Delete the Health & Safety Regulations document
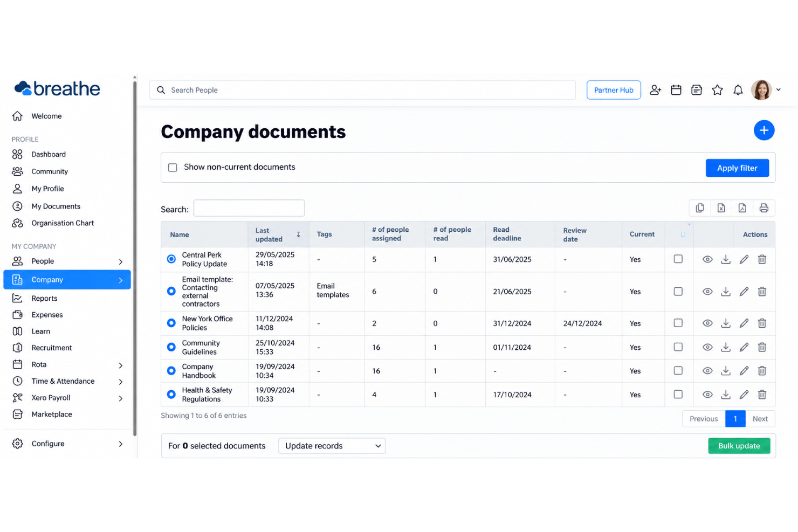Screen dimensions: 798x532 coord(762,395)
